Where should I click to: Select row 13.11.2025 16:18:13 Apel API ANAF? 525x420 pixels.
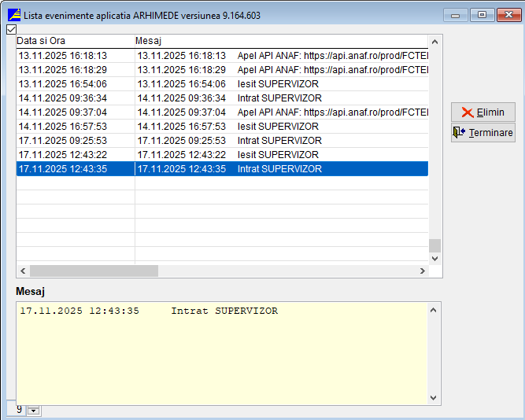[x=222, y=56]
